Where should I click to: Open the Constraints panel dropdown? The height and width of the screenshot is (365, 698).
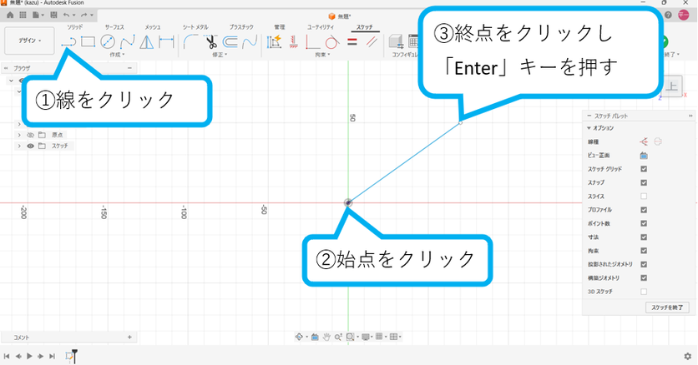(x=323, y=55)
